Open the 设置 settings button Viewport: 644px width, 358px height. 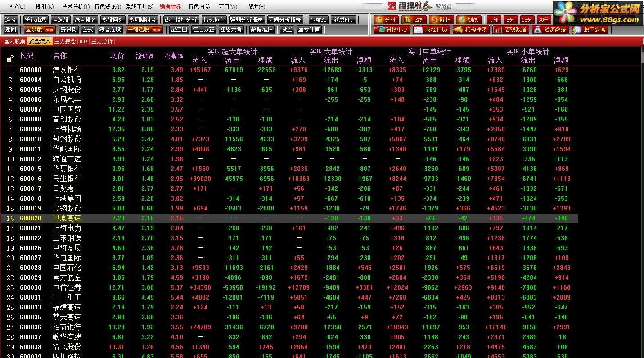pos(287,30)
